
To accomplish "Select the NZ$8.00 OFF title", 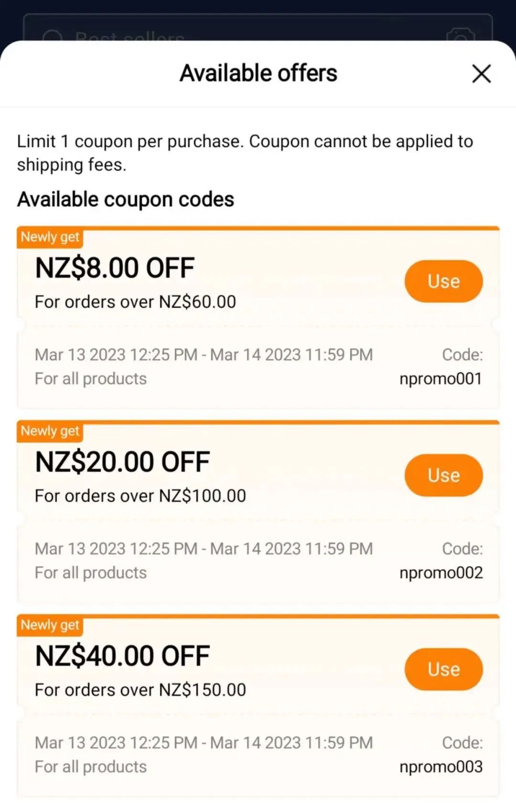I will click(115, 268).
